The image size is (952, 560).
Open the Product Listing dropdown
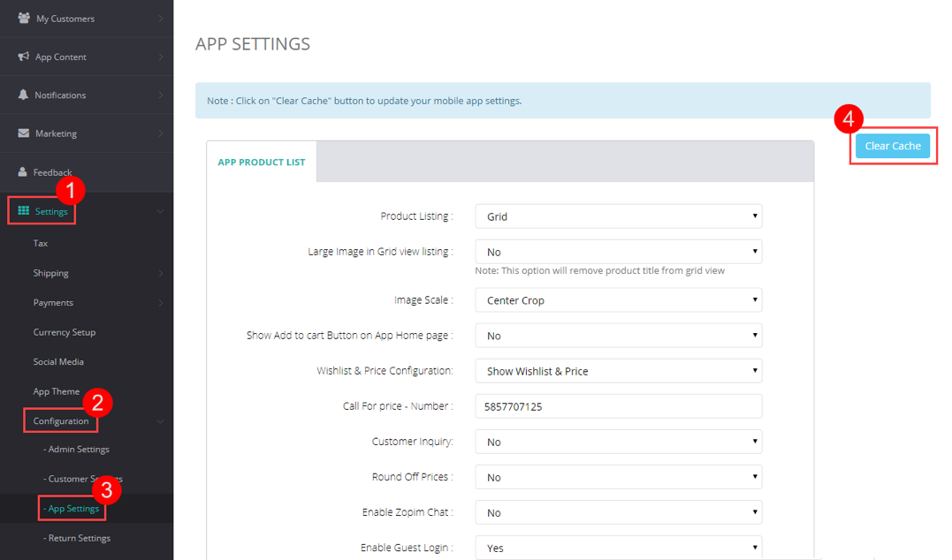[618, 216]
